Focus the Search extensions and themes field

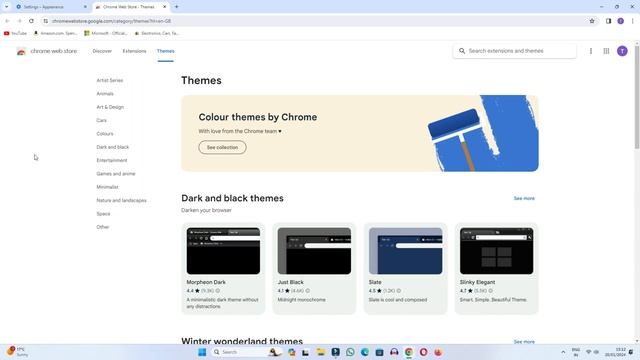pos(514,51)
